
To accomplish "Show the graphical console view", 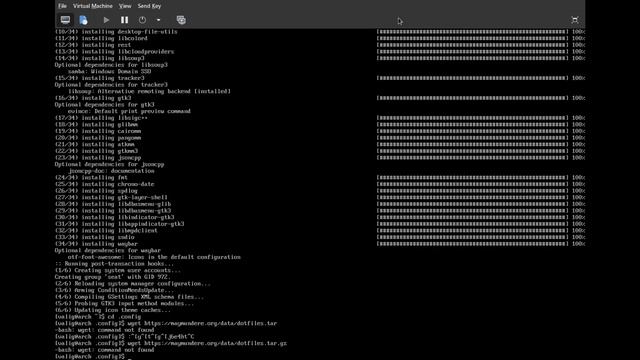I will pyautogui.click(x=65, y=20).
